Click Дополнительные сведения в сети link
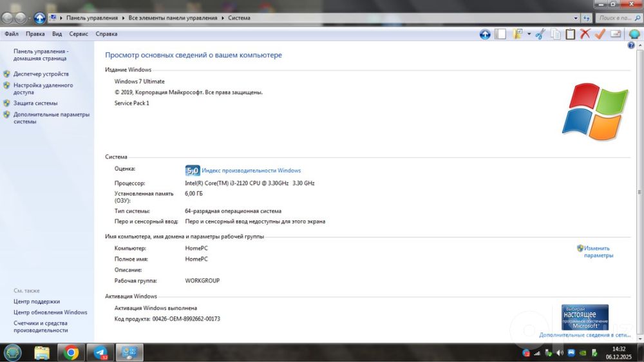 coord(585,335)
